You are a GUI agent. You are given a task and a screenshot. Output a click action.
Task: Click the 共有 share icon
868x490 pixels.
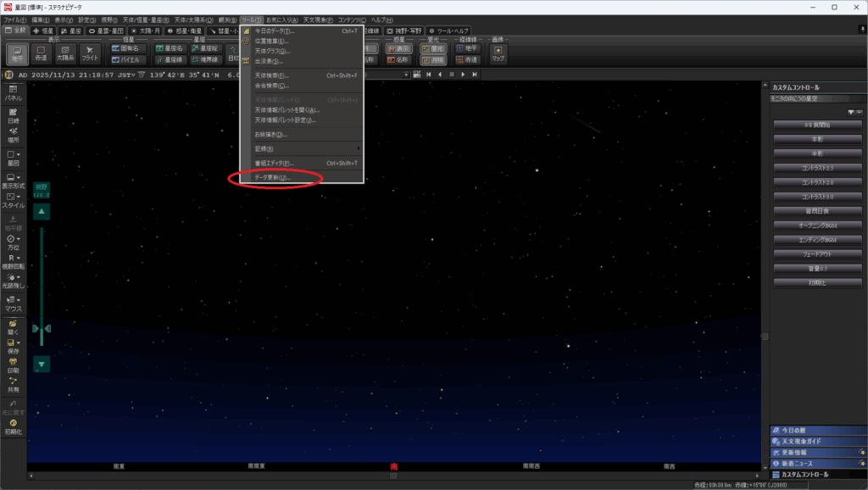(13, 385)
